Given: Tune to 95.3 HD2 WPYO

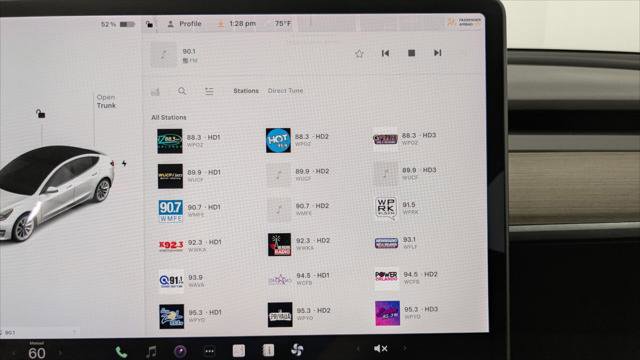Looking at the screenshot, I should tap(300, 314).
